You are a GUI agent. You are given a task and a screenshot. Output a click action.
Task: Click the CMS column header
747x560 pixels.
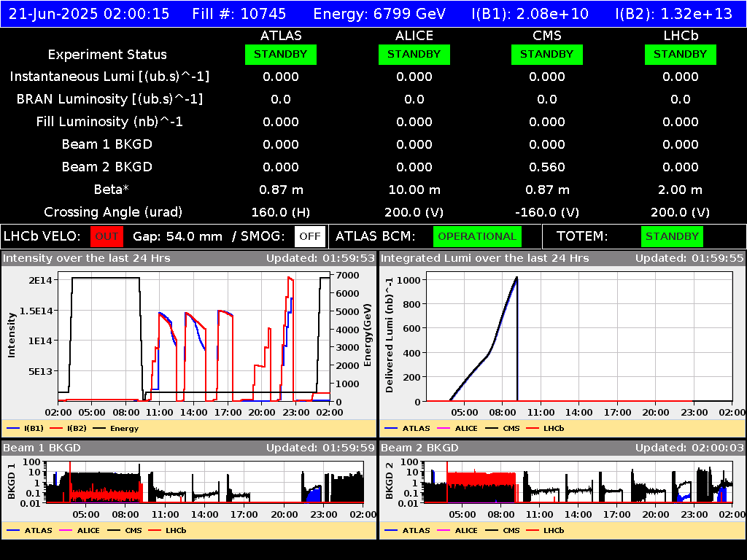tap(547, 36)
